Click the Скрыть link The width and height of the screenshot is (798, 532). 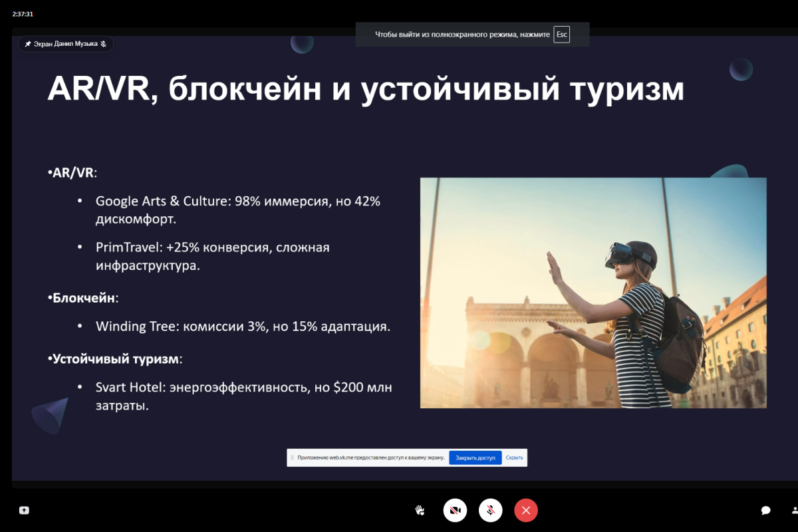tap(514, 458)
